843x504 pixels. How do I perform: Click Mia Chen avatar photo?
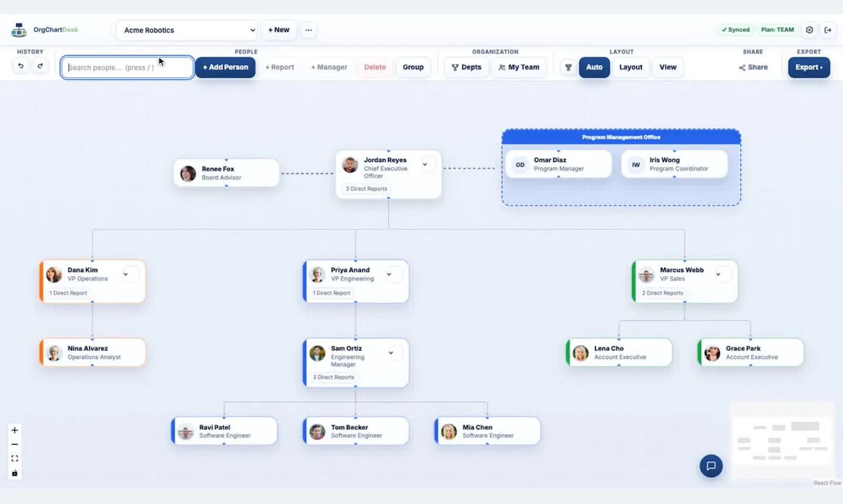click(449, 432)
